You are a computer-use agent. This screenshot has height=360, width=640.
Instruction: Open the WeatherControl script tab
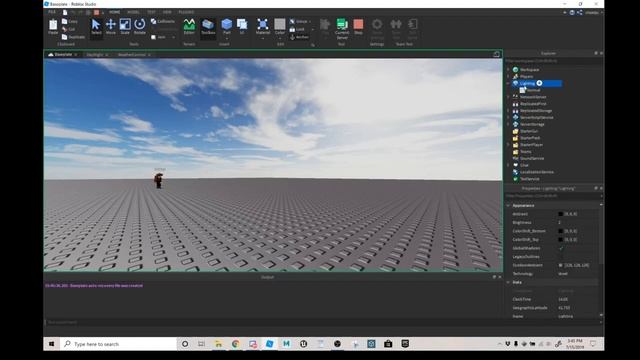click(x=134, y=55)
